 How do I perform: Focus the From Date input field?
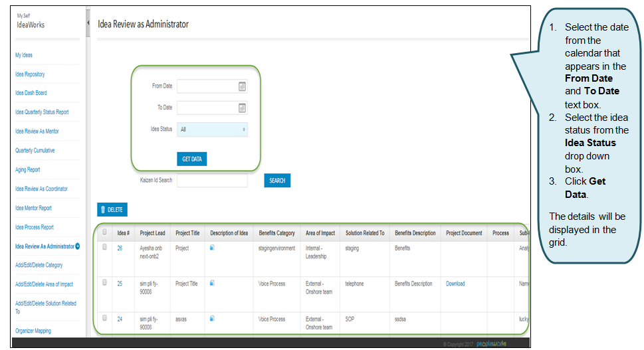click(x=212, y=86)
